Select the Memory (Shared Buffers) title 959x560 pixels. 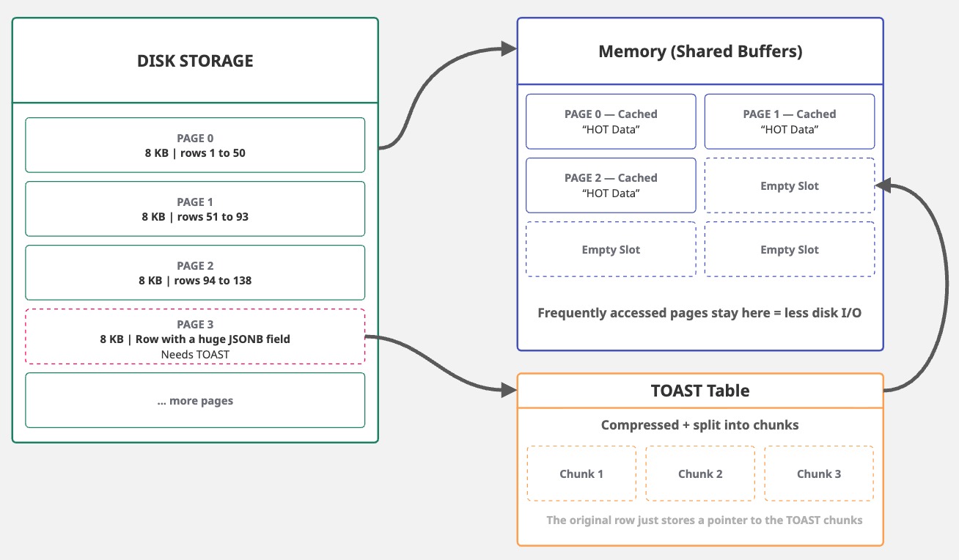[700, 51]
